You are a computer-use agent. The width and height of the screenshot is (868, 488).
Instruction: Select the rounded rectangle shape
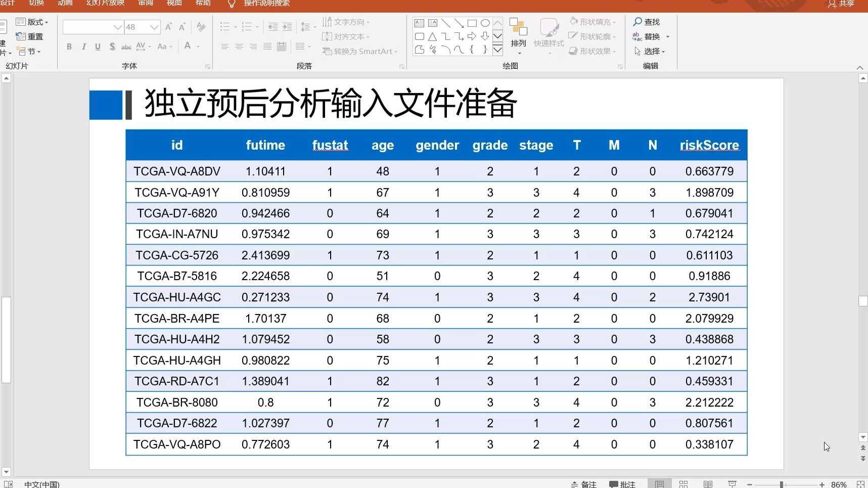(x=419, y=36)
